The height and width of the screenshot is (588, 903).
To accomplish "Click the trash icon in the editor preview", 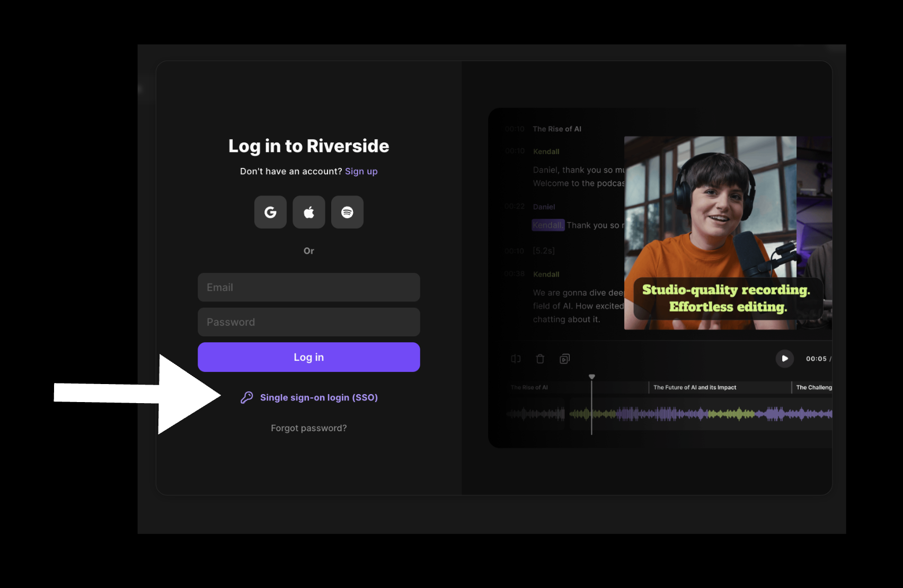I will tap(540, 359).
